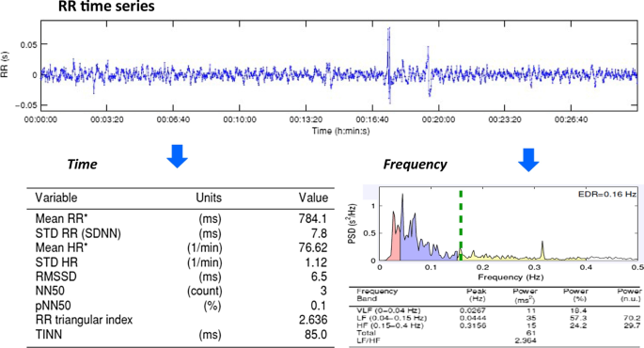The width and height of the screenshot is (644, 348).
Task: Click the LF peak value 0.0444
Action: click(x=473, y=318)
